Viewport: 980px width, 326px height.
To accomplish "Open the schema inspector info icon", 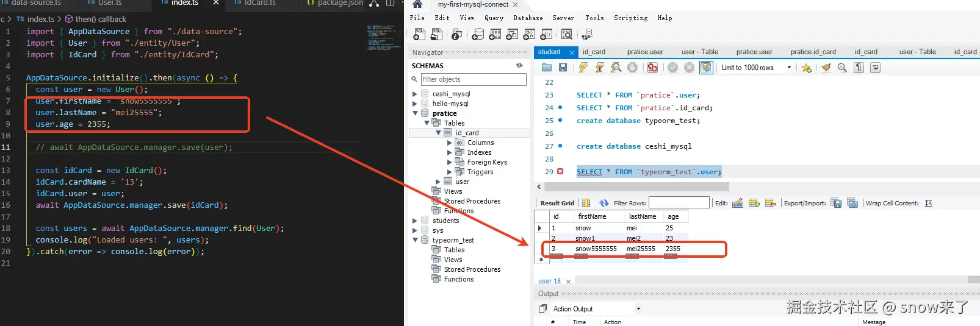I will pyautogui.click(x=456, y=34).
